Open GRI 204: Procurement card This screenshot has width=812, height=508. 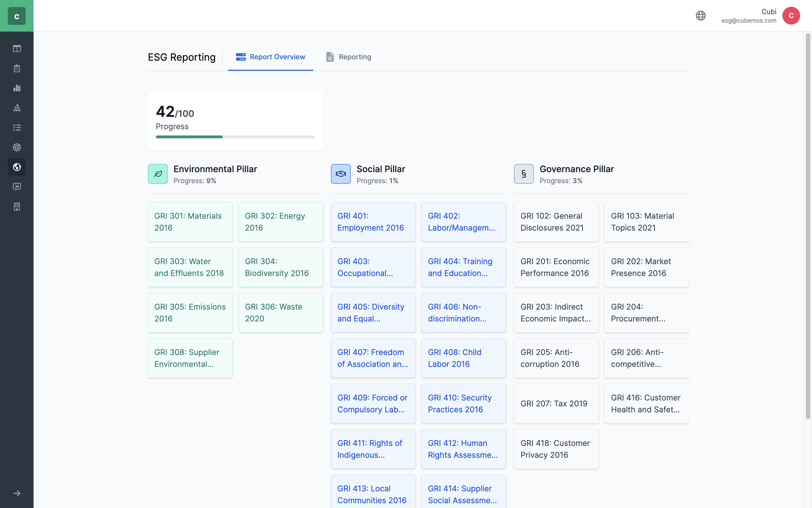click(646, 313)
